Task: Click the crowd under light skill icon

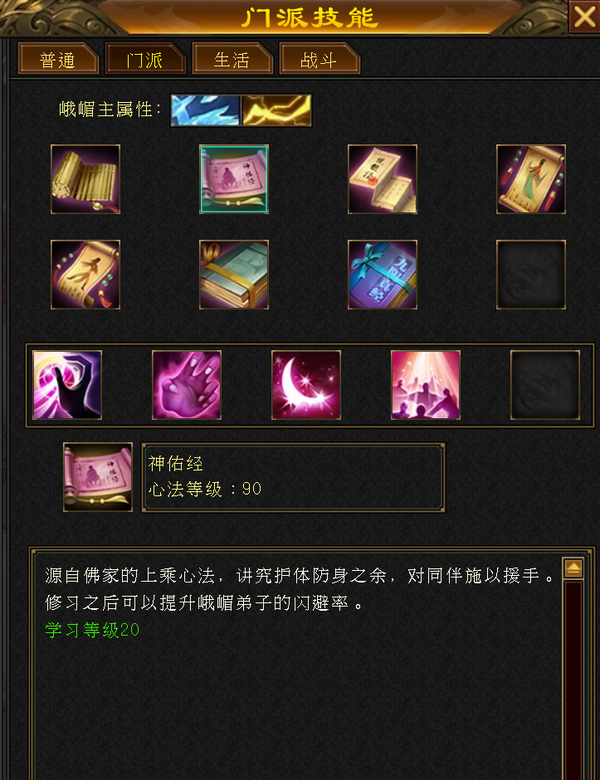Action: click(425, 385)
